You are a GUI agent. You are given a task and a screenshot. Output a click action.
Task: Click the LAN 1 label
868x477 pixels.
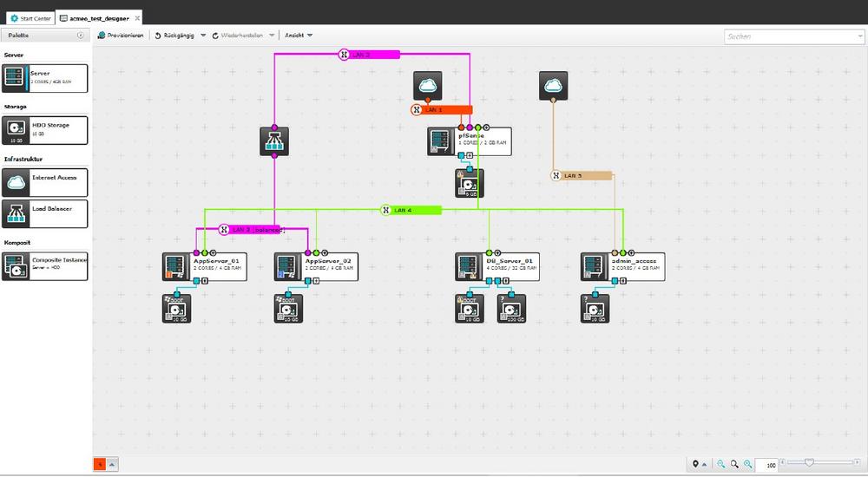pos(434,110)
